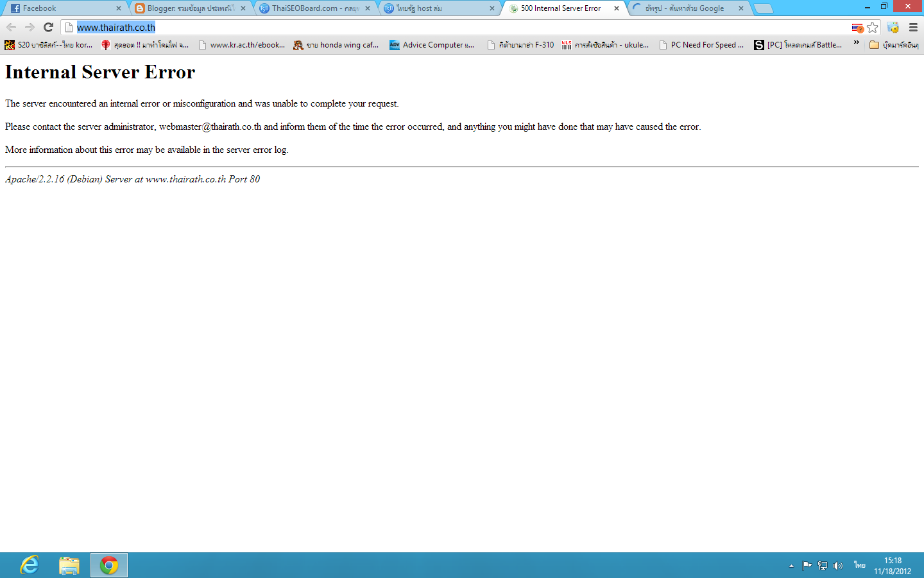The height and width of the screenshot is (578, 924).
Task: Open the network status tray icon
Action: 823,566
